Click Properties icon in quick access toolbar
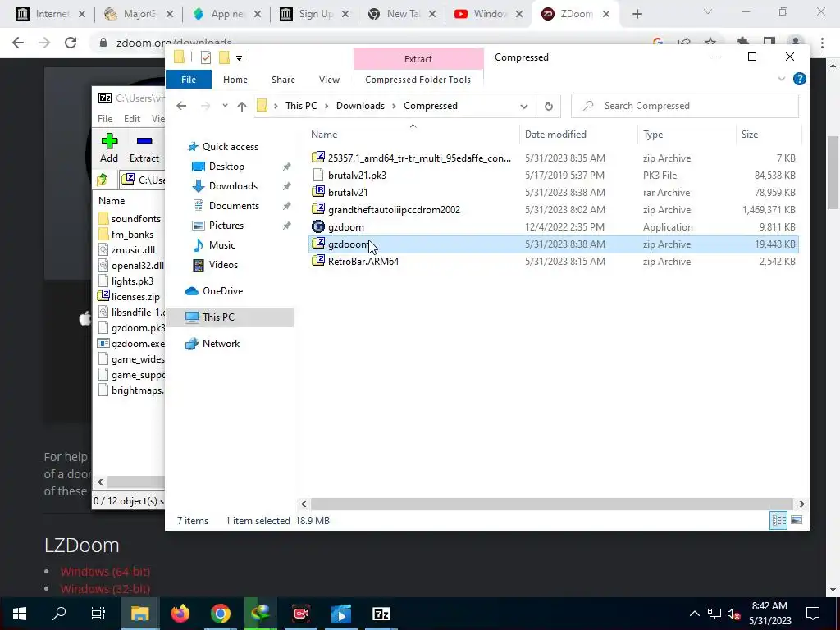The height and width of the screenshot is (630, 840). pyautogui.click(x=206, y=57)
